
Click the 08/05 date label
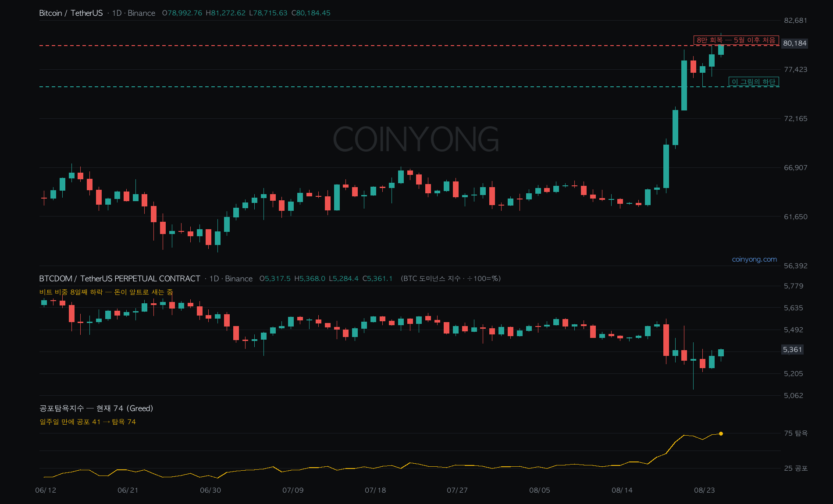tap(540, 490)
